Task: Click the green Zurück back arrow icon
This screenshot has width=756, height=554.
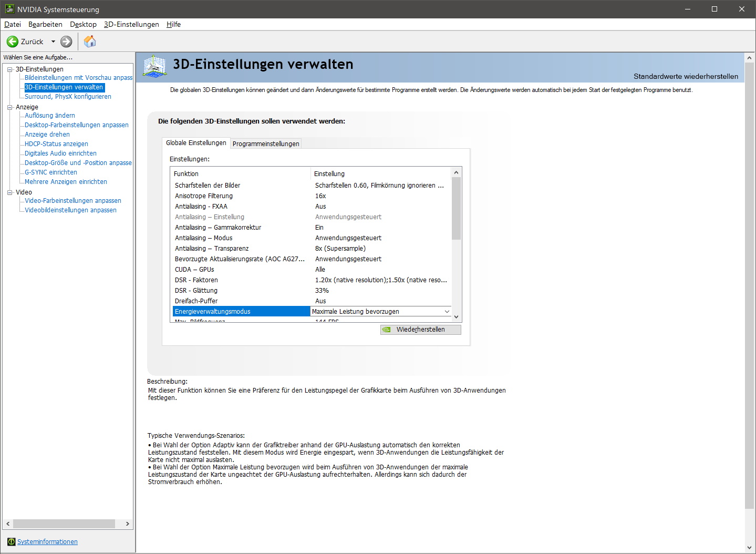Action: [x=12, y=42]
